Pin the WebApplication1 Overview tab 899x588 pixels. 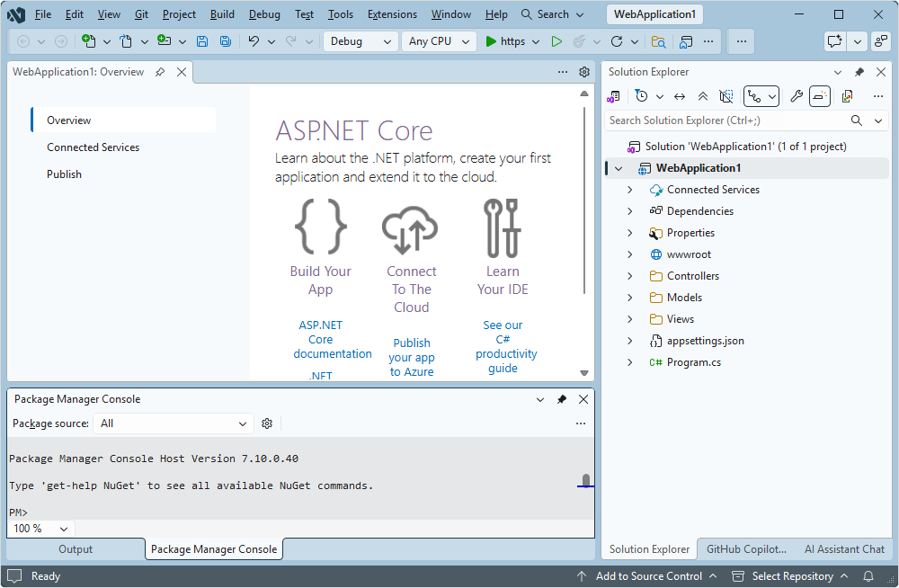(160, 72)
